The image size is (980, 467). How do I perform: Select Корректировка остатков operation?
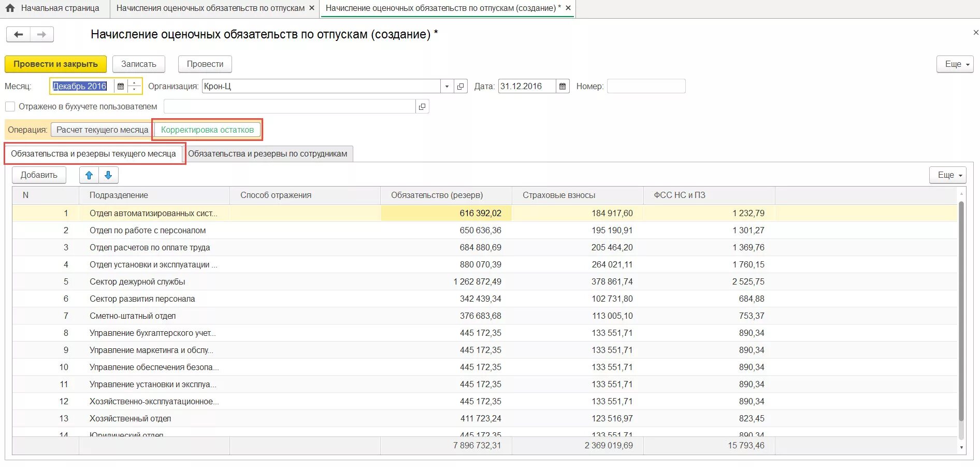click(207, 130)
